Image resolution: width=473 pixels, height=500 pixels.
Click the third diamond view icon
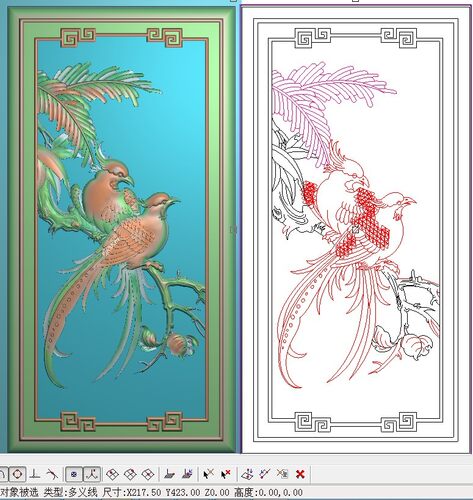[148, 474]
